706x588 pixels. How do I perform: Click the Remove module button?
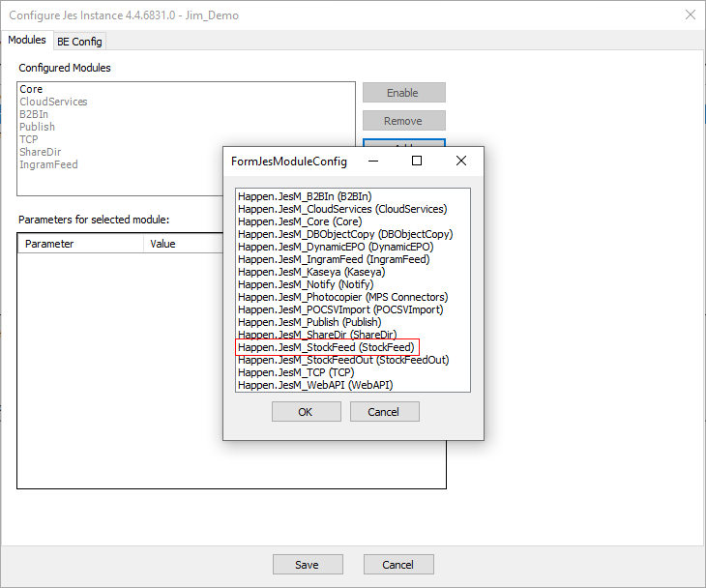[403, 121]
